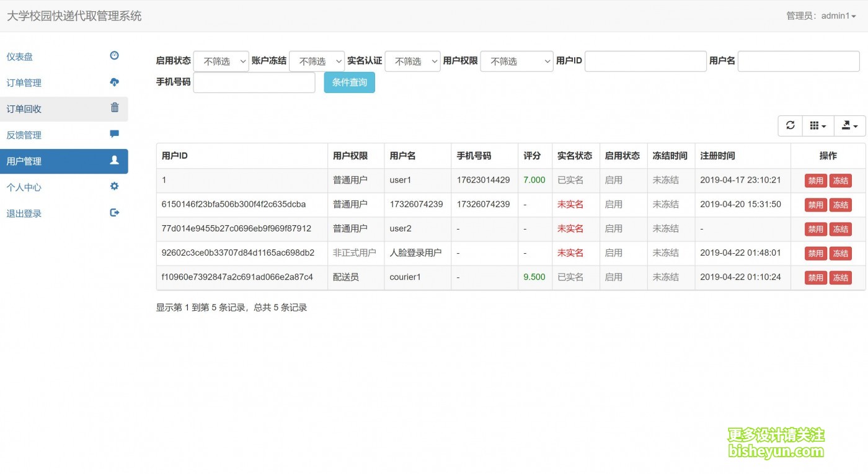Click the user silhouette icon in sidebar
The image size is (868, 474).
tap(114, 160)
